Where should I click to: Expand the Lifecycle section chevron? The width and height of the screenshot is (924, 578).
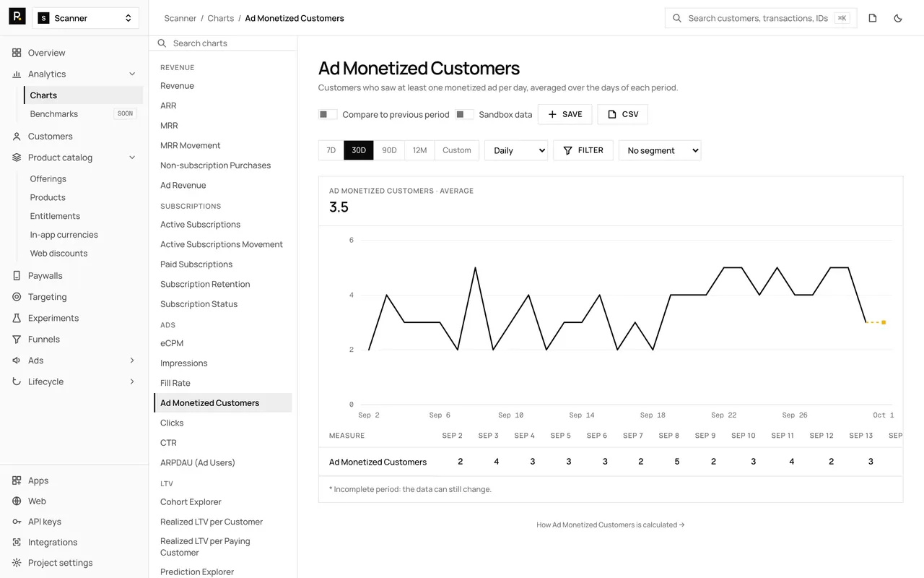(132, 381)
